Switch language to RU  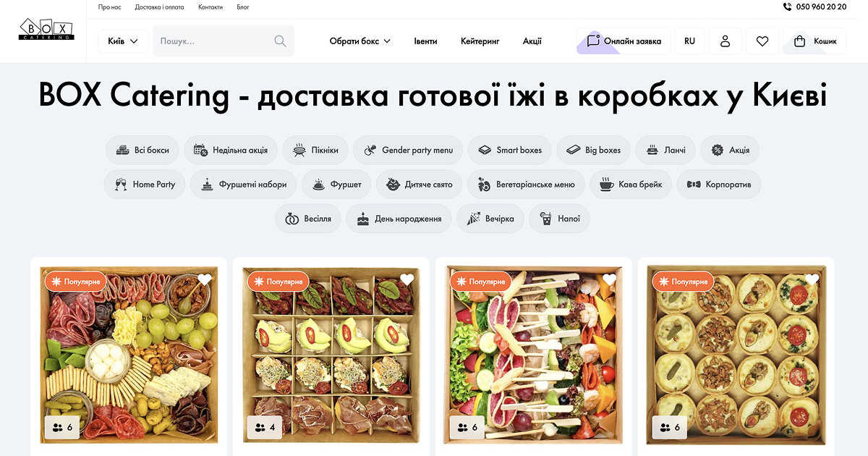click(x=689, y=41)
